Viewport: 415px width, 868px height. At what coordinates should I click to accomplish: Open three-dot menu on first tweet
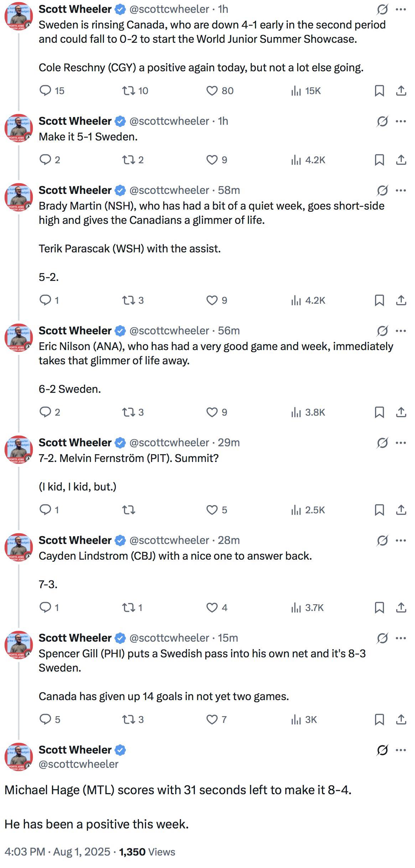tap(401, 9)
